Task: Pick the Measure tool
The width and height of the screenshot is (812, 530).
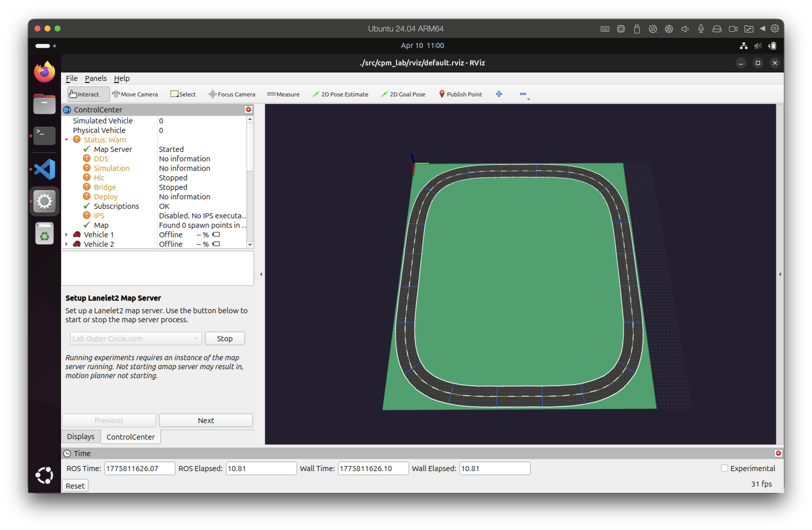Action: click(283, 94)
